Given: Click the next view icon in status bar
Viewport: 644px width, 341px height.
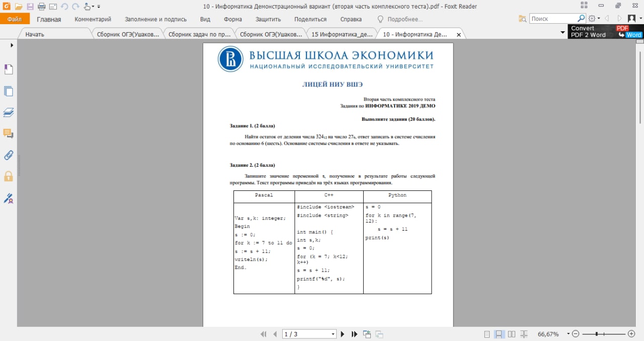Looking at the screenshot, I should coord(379,334).
